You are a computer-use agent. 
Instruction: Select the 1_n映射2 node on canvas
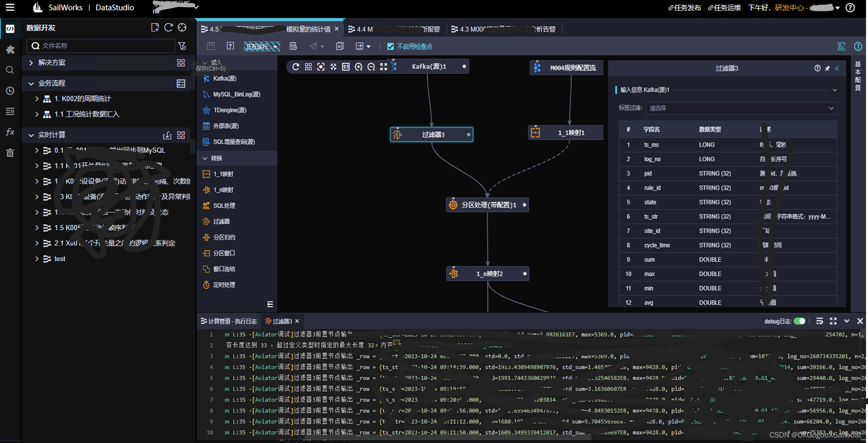pyautogui.click(x=488, y=274)
